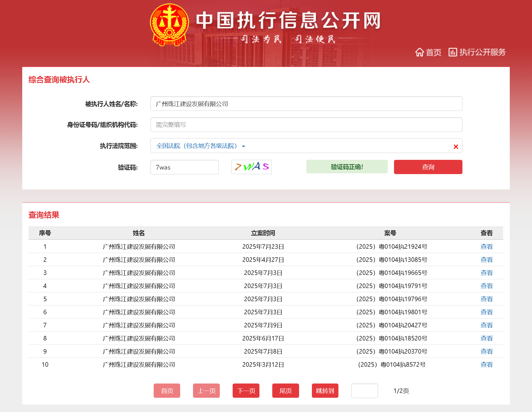
Task: Click the pagination 首页 button
Action: [x=167, y=391]
